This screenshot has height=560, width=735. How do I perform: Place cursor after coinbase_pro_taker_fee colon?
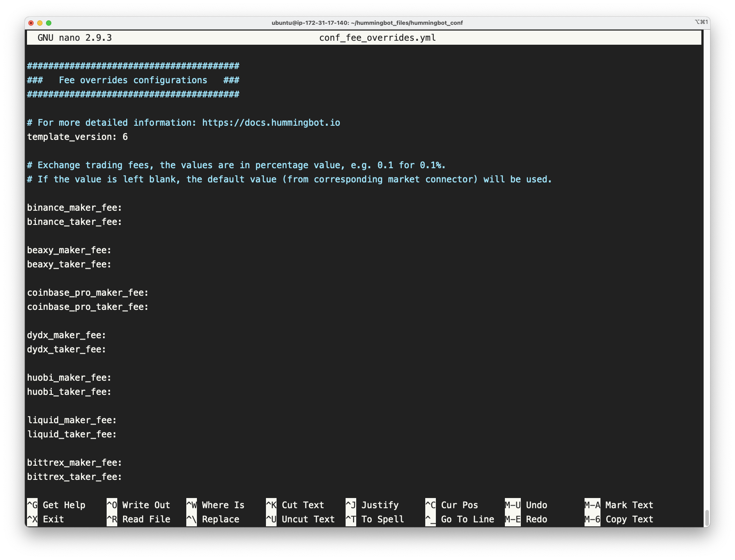(150, 307)
